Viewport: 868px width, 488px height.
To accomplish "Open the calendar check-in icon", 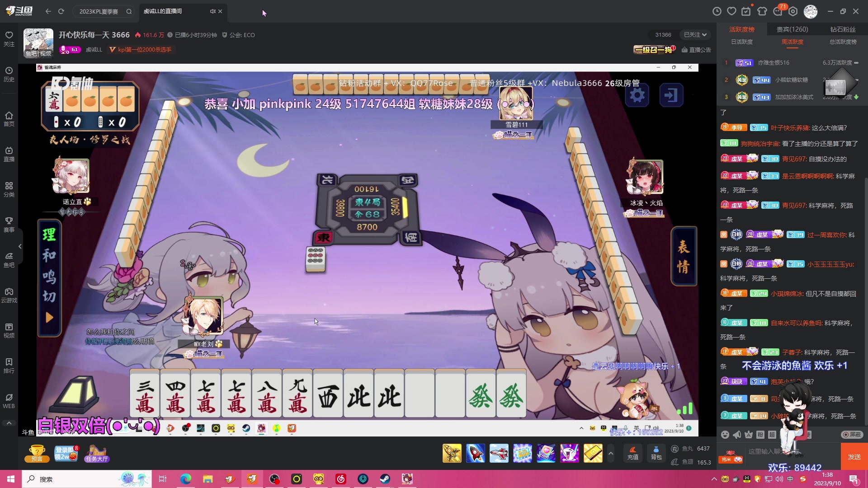I will tap(746, 11).
